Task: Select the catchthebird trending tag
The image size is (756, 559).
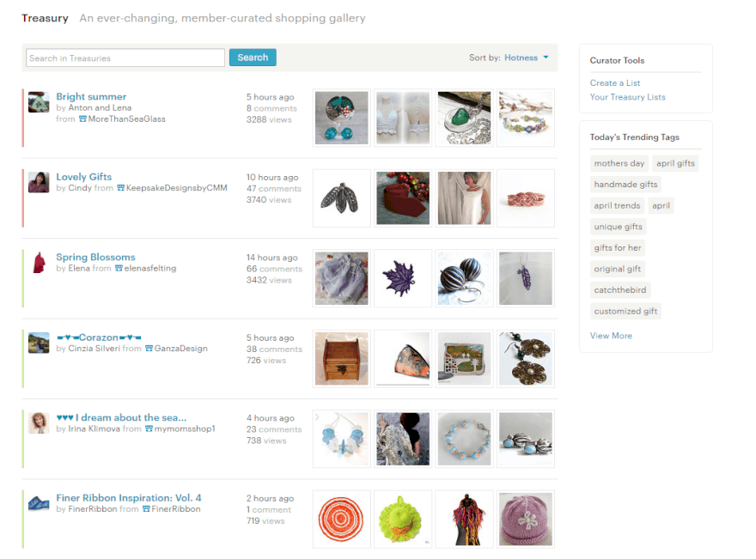Action: (x=620, y=290)
